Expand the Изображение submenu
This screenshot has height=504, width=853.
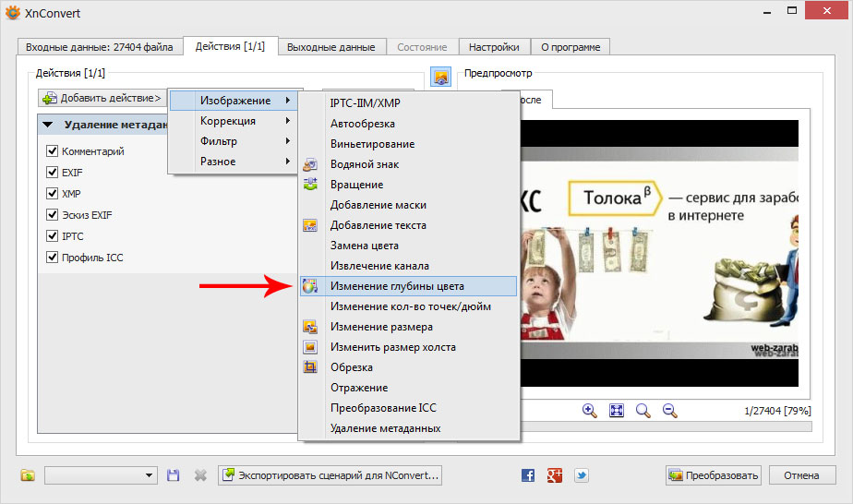tap(235, 100)
